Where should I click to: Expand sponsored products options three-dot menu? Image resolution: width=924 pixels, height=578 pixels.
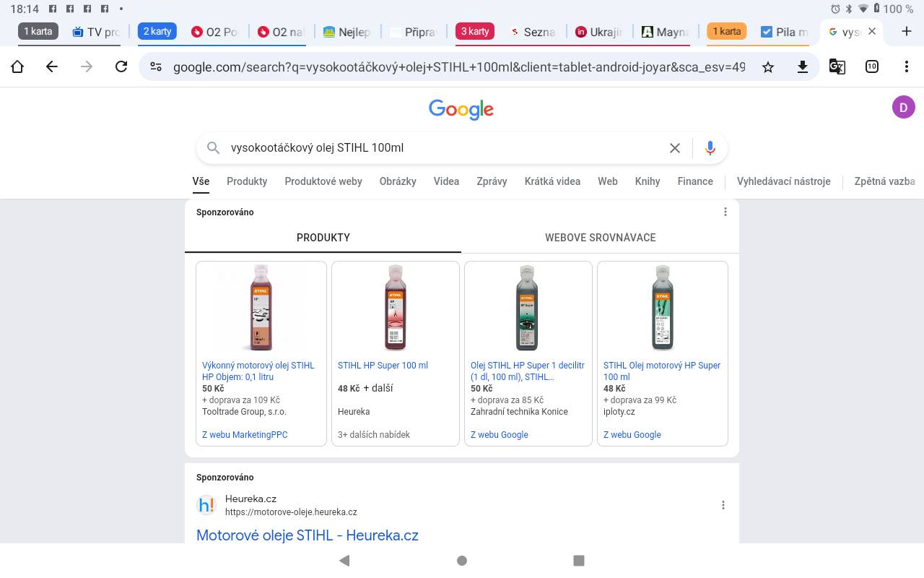725,212
